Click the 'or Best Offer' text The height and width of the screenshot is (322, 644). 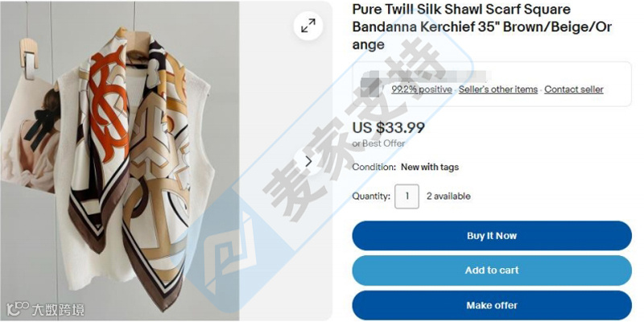(x=378, y=143)
